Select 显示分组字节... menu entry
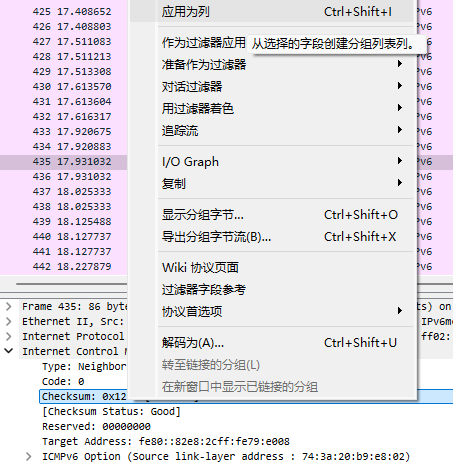This screenshot has width=453, height=465. pyautogui.click(x=271, y=215)
